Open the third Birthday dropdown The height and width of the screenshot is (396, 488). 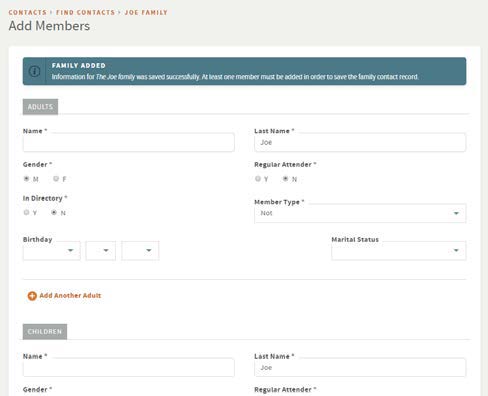140,251
